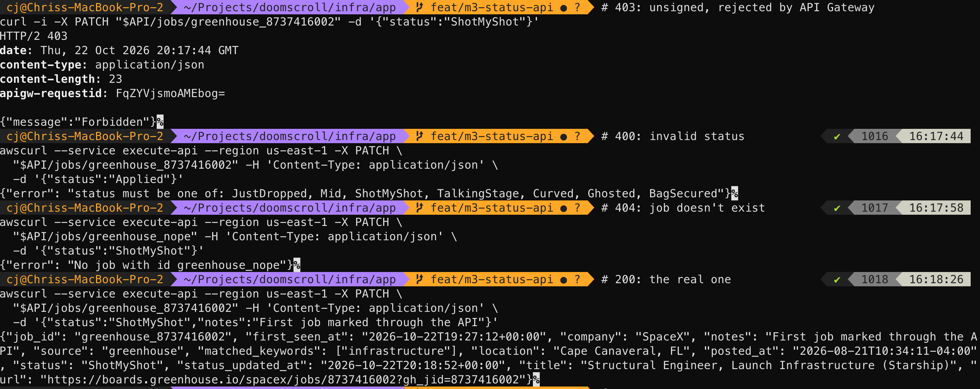Click the first_seen_at value '2026-10-22T19:27:12+00:00'
The height and width of the screenshot is (389, 980).
point(454,336)
